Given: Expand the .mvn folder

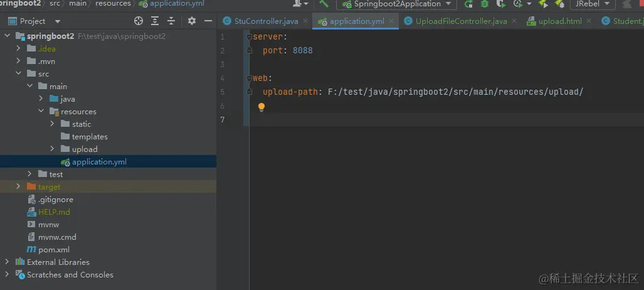Looking at the screenshot, I should pos(18,62).
